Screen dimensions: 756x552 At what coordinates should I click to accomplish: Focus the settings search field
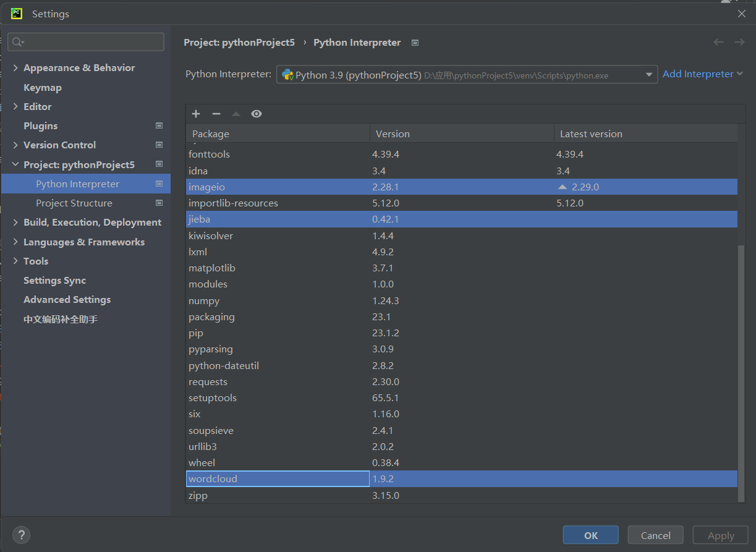[86, 42]
